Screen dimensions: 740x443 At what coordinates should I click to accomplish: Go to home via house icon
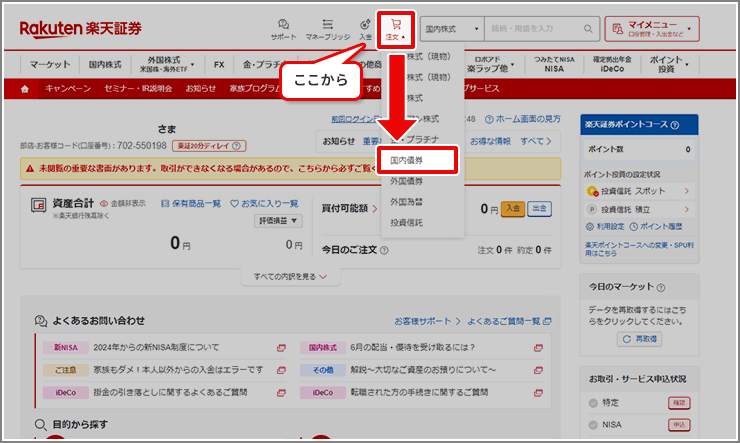point(25,89)
